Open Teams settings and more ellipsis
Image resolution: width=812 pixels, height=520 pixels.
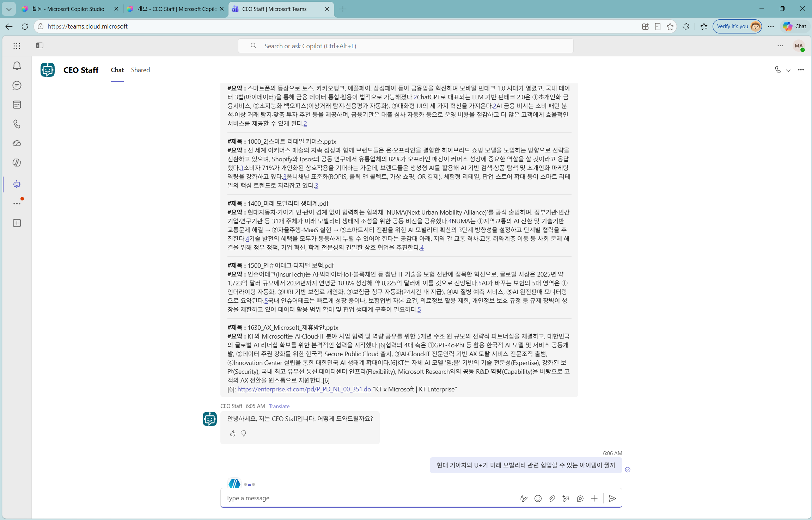point(780,45)
